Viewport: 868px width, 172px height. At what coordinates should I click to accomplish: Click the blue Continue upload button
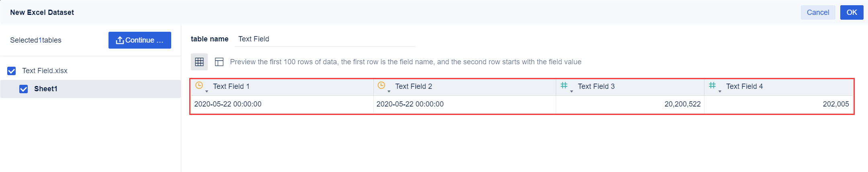[x=139, y=40]
